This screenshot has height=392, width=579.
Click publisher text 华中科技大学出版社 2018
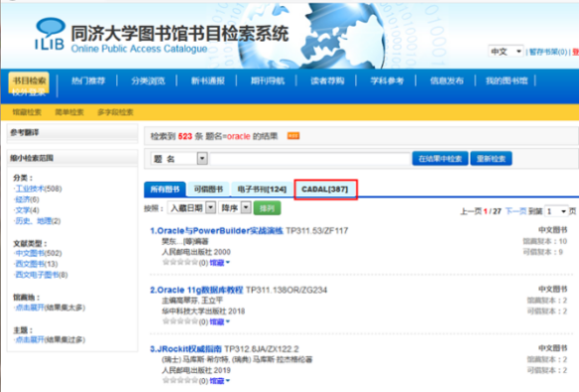(x=204, y=311)
